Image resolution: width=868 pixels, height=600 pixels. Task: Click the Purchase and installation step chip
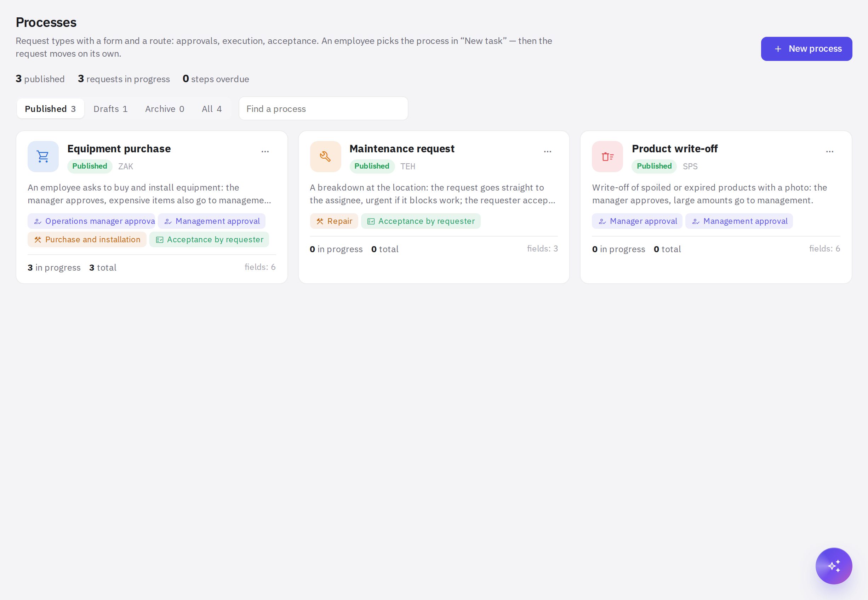click(87, 239)
